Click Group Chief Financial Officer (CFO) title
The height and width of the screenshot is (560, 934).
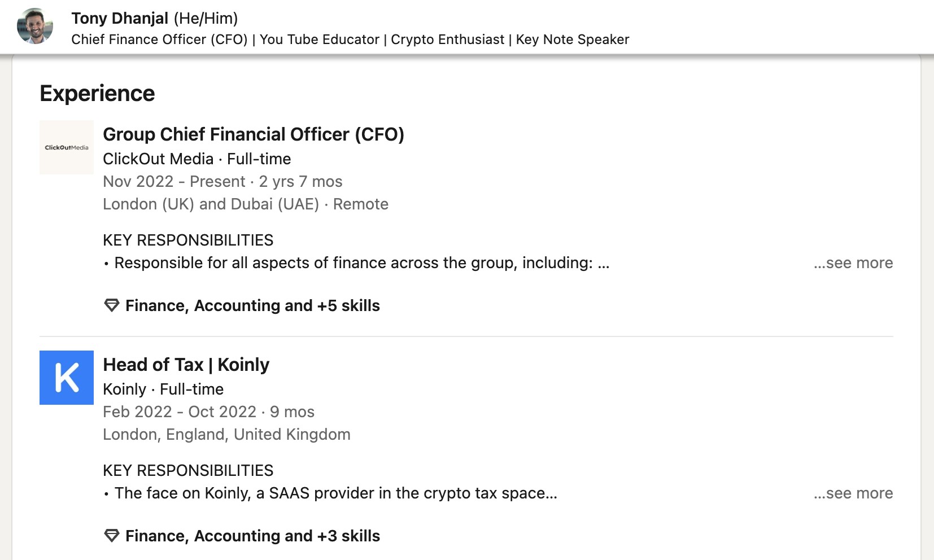click(x=254, y=134)
